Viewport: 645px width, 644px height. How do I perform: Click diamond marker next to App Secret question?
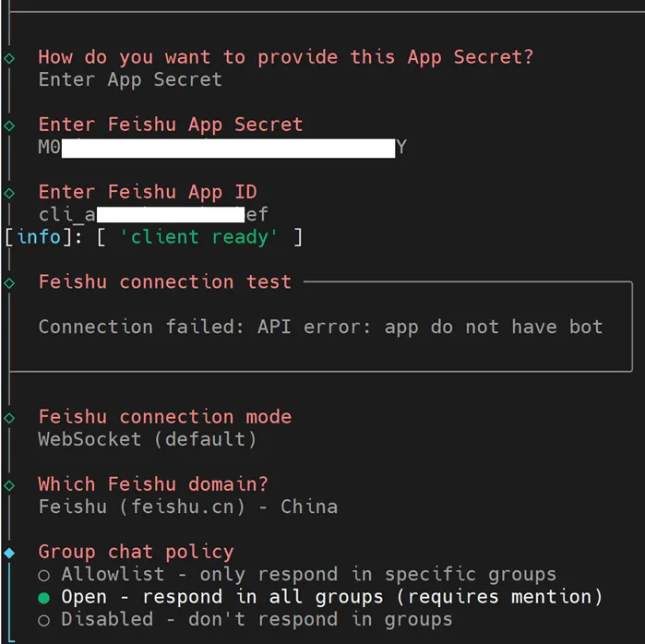pos(9,58)
